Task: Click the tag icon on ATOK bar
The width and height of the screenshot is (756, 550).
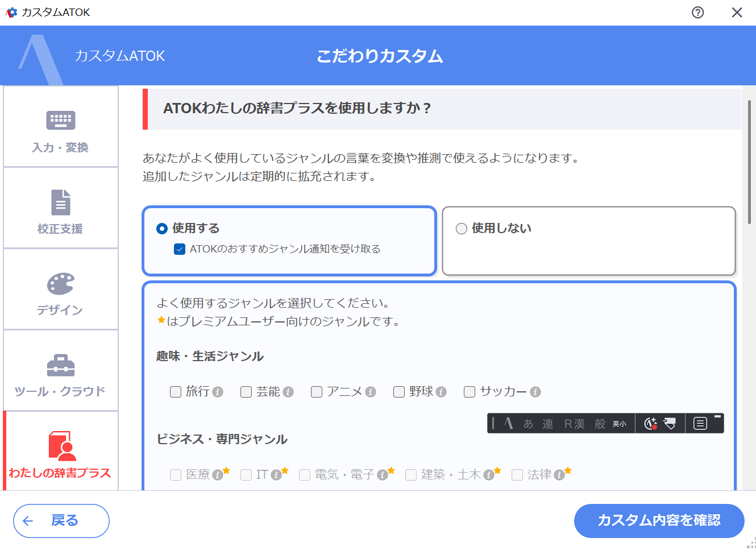Action: click(670, 424)
